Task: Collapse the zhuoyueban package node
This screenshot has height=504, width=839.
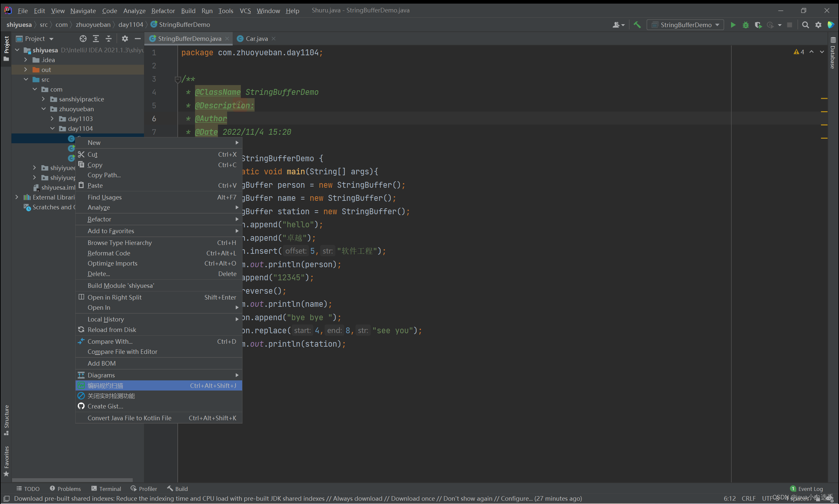Action: pyautogui.click(x=44, y=109)
